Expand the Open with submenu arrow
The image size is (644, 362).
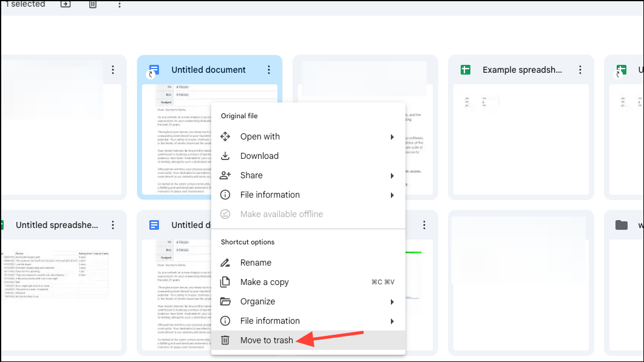tap(392, 136)
